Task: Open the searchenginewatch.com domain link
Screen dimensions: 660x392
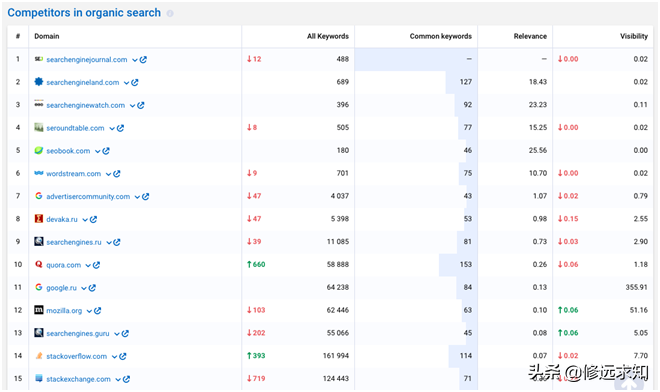Action: (85, 105)
